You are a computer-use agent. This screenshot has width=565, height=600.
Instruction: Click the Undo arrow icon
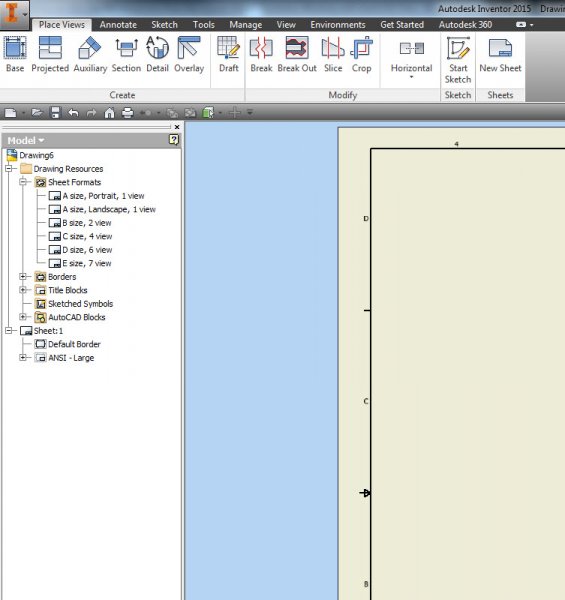[x=73, y=112]
